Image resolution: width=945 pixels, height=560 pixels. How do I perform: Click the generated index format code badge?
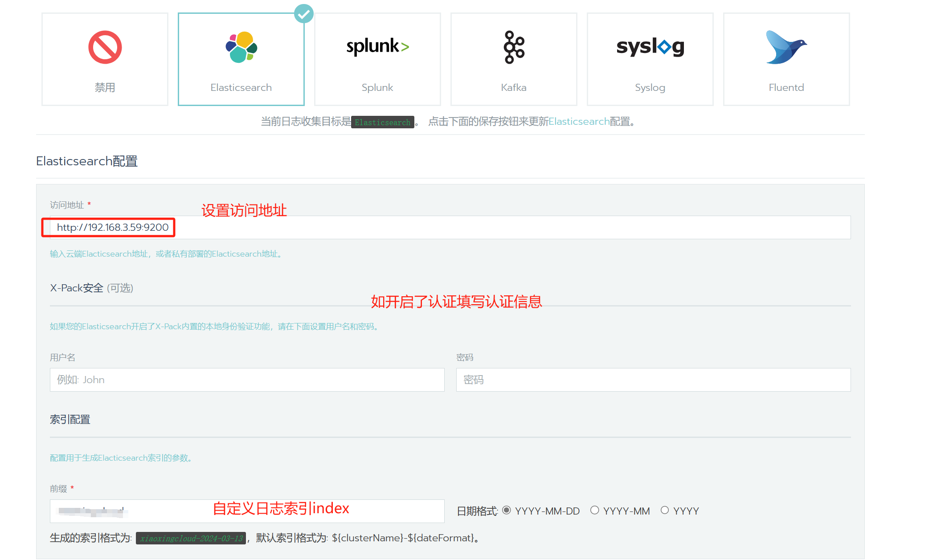(191, 538)
